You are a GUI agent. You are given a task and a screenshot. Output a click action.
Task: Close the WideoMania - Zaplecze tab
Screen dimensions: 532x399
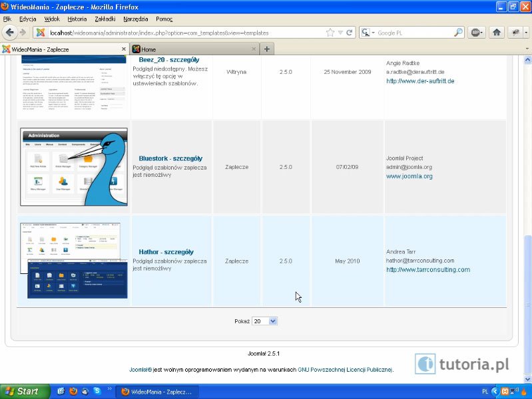click(x=123, y=49)
